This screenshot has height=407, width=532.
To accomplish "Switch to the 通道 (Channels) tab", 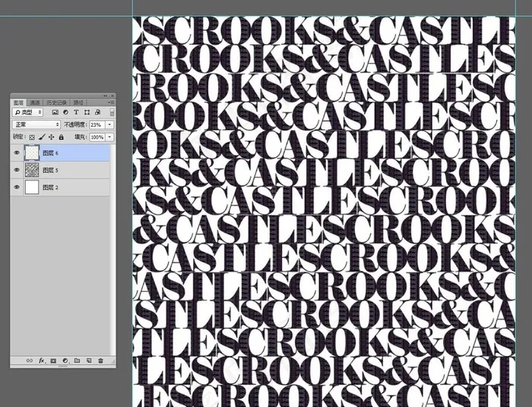I will click(35, 102).
